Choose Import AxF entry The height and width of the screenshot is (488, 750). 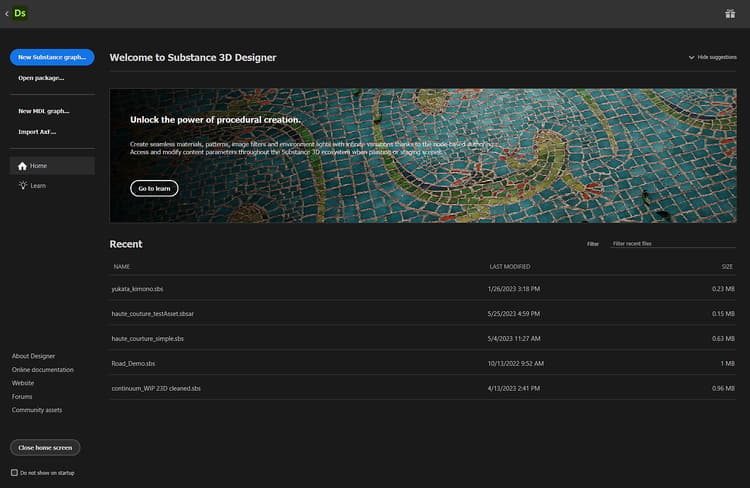point(37,132)
